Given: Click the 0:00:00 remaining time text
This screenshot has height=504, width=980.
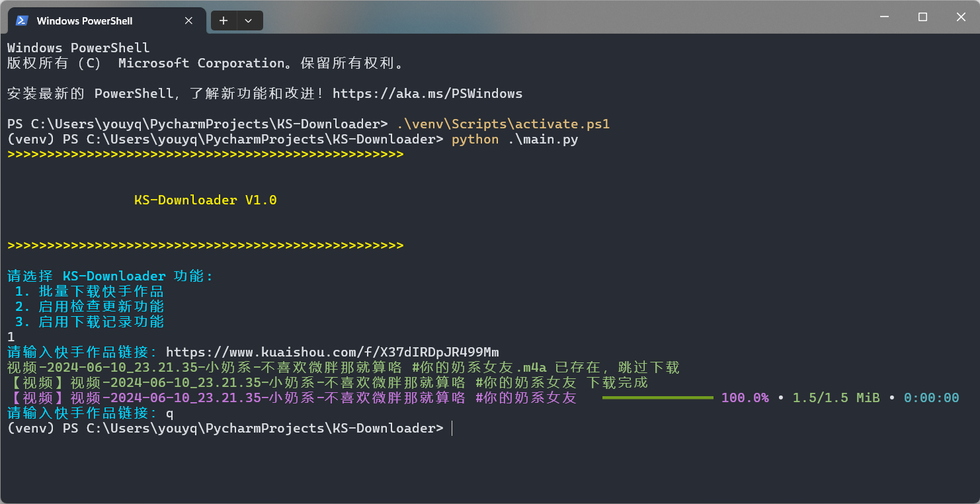Looking at the screenshot, I should (932, 398).
